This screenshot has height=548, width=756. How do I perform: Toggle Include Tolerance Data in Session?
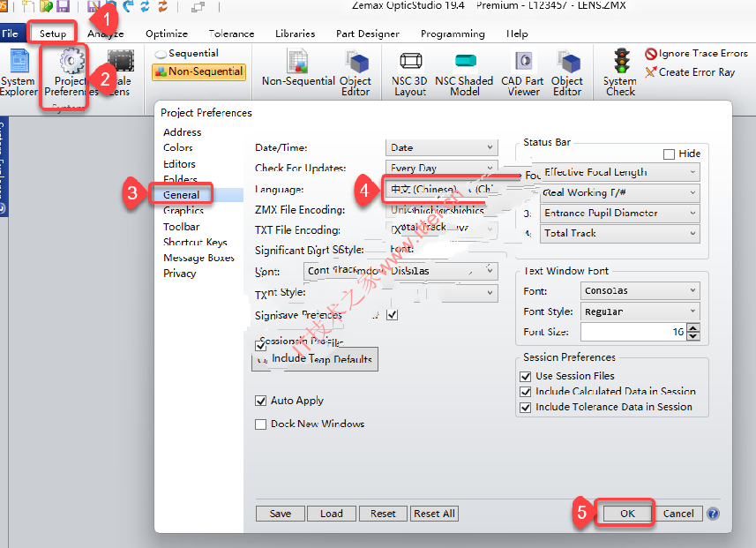(x=526, y=408)
